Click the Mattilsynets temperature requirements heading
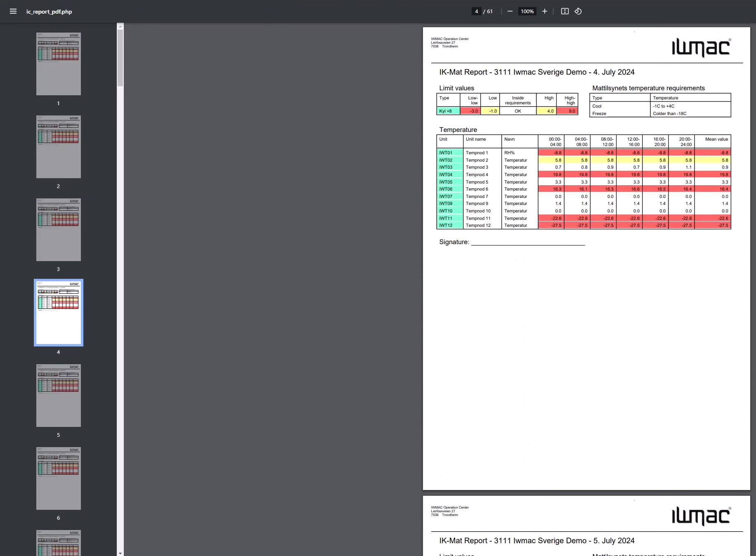Image resolution: width=756 pixels, height=556 pixels. pyautogui.click(x=648, y=88)
